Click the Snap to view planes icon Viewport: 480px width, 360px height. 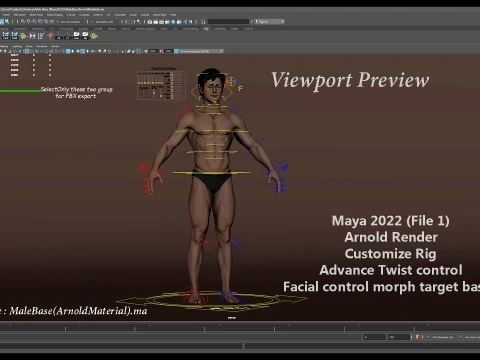click(x=46, y=22)
